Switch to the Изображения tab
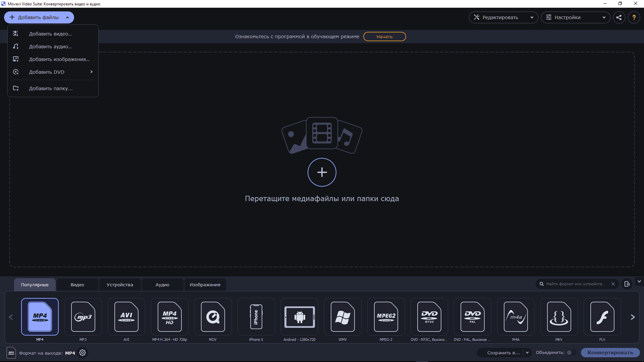This screenshot has width=644, height=362. [205, 285]
